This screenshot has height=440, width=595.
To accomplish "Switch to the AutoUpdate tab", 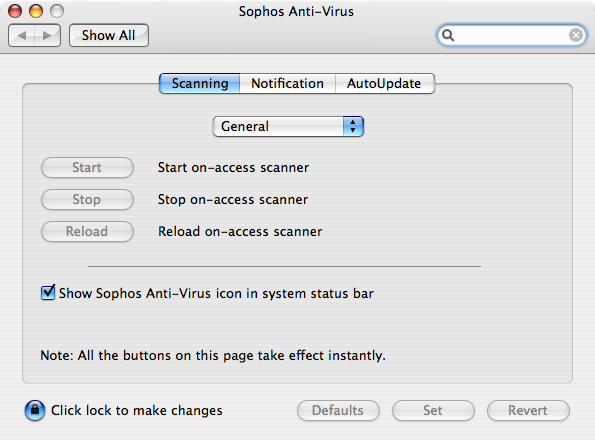I will [384, 83].
